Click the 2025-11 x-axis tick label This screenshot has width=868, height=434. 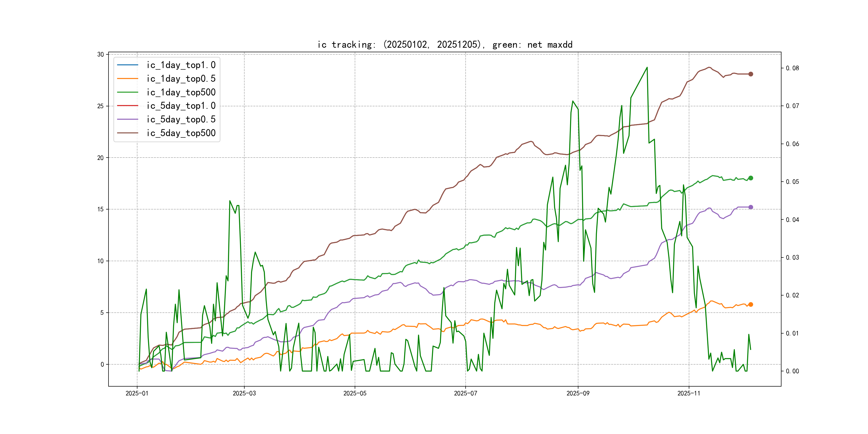pos(689,393)
